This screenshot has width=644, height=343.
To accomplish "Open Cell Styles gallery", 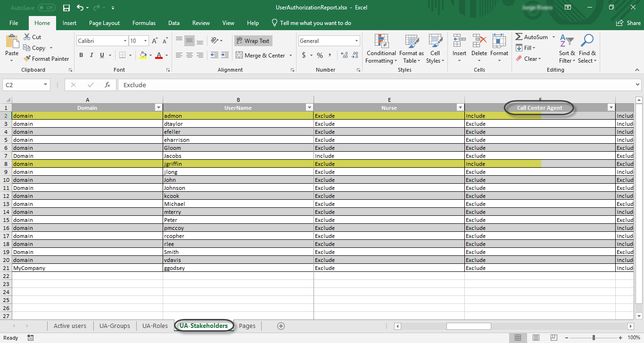I will tap(435, 49).
